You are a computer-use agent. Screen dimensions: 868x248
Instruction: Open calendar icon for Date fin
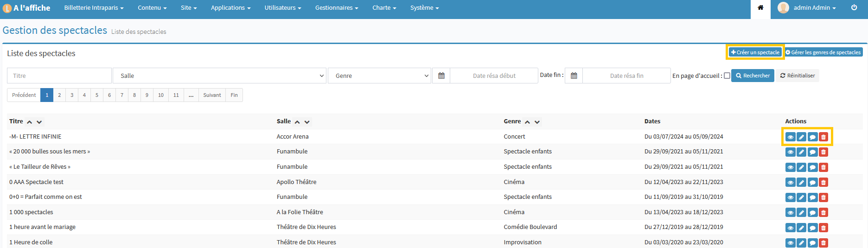pyautogui.click(x=574, y=76)
